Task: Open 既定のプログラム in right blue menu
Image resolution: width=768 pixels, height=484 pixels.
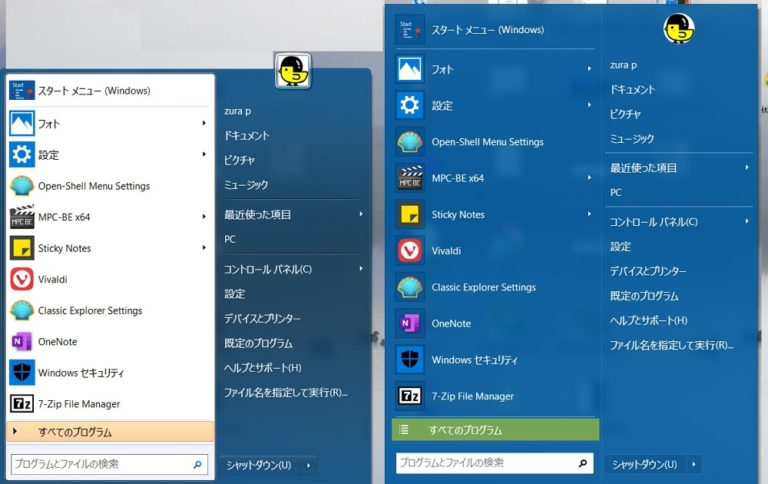Action: (x=644, y=296)
